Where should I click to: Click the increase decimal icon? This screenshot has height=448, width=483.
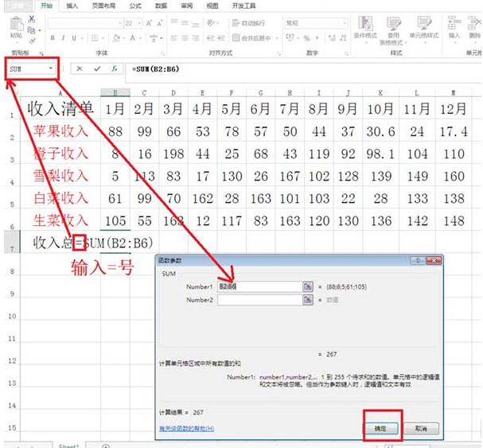[x=332, y=38]
